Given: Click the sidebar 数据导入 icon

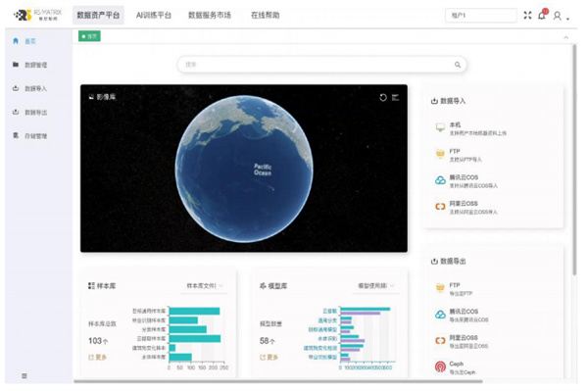Looking at the screenshot, I should (x=16, y=88).
